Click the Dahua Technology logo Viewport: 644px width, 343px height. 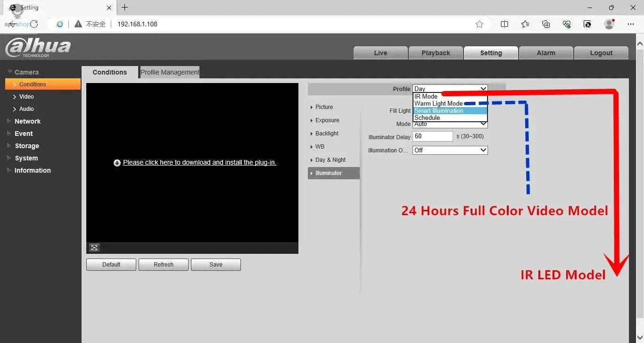coord(38,48)
